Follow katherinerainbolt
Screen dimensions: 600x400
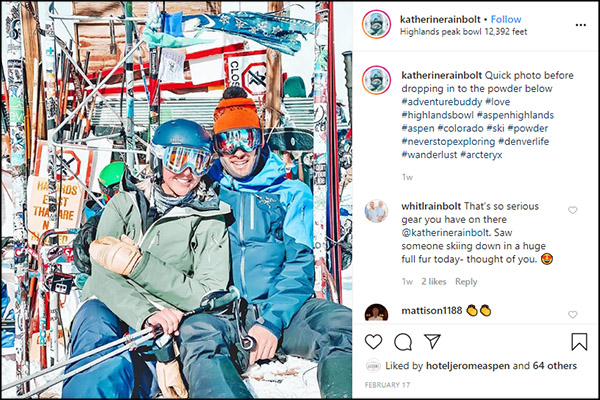[506, 19]
